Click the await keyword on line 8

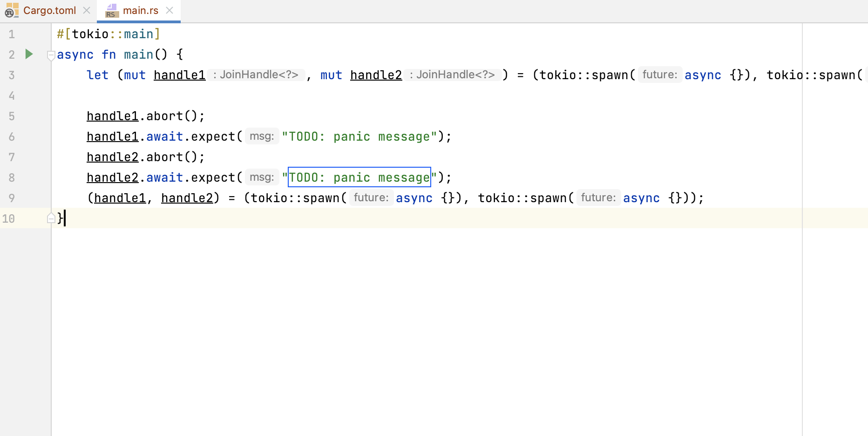pyautogui.click(x=165, y=177)
